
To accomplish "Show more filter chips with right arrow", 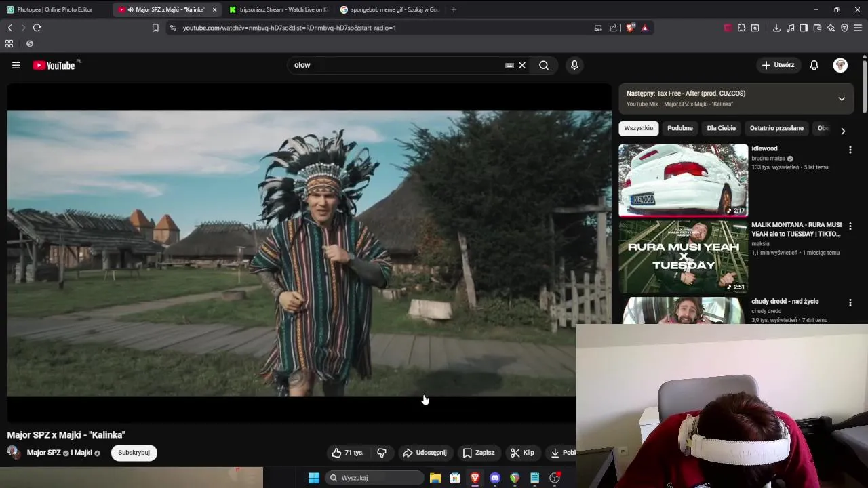I will (843, 131).
